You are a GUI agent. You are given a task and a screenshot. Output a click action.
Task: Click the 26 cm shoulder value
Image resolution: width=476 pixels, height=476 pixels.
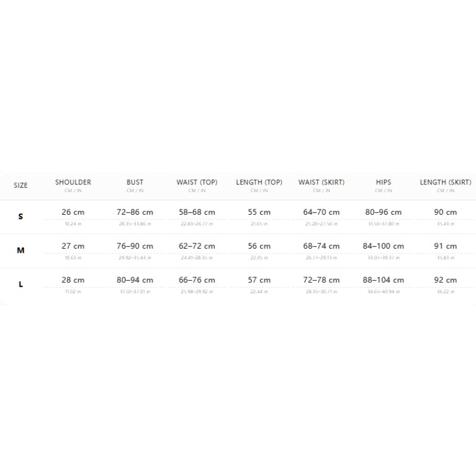tap(73, 212)
